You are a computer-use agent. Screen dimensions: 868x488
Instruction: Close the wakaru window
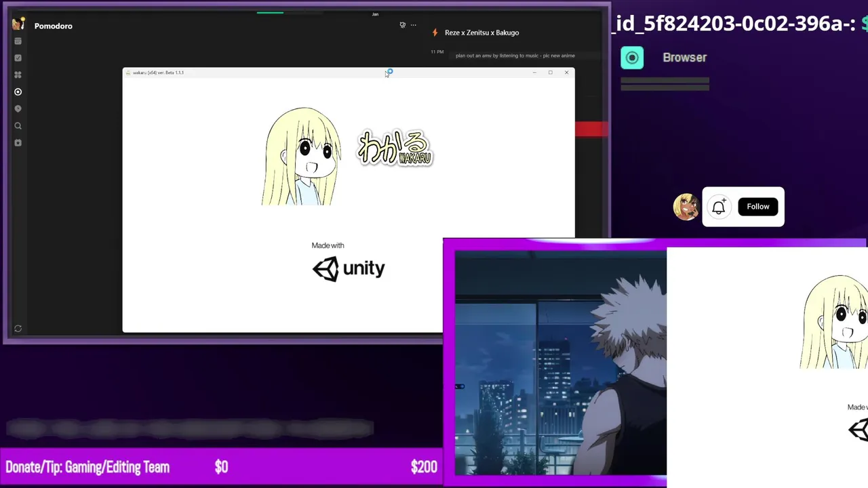[567, 73]
